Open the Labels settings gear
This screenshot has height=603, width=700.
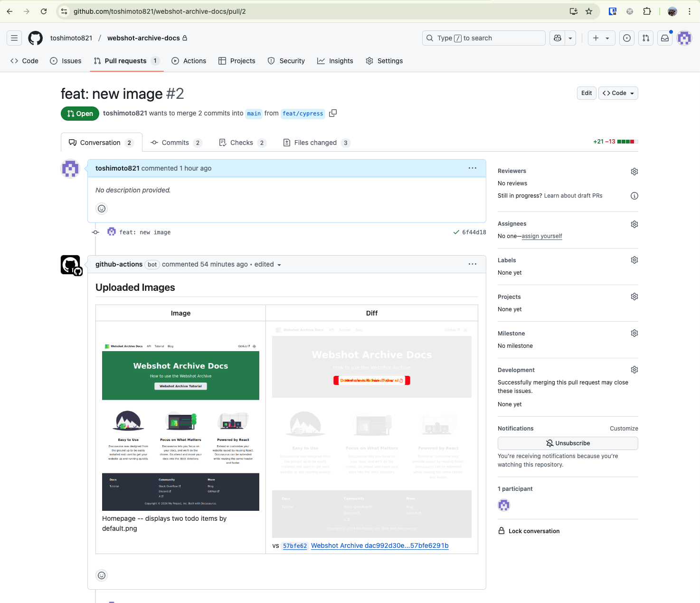[634, 260]
